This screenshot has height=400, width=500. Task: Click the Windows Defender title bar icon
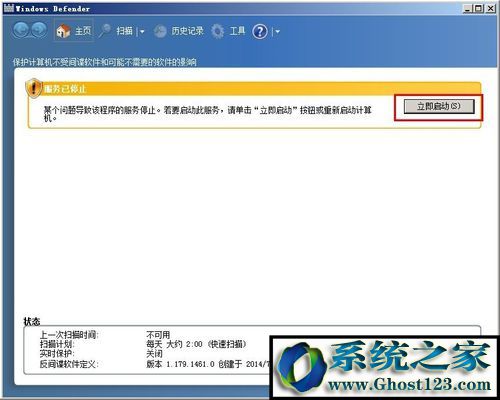9,8
